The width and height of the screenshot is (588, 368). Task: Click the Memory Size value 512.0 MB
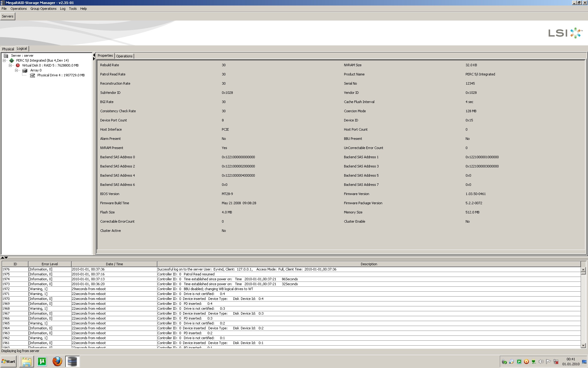point(473,212)
